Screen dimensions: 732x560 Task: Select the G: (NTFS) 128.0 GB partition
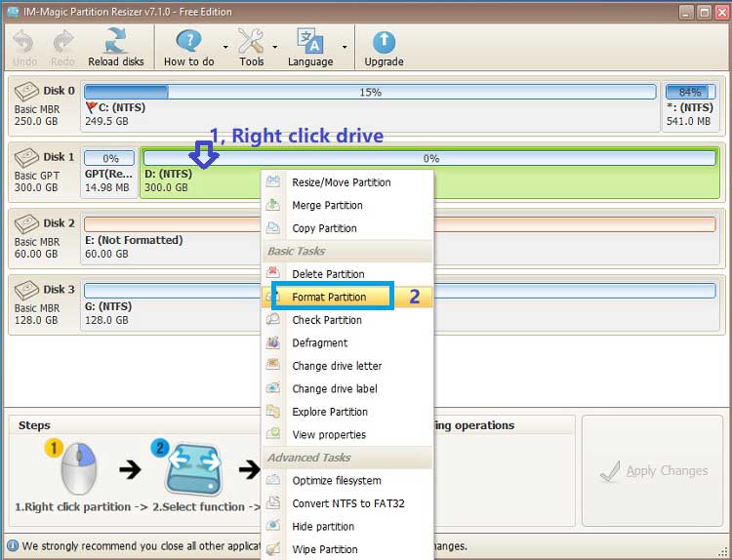[x=400, y=304]
